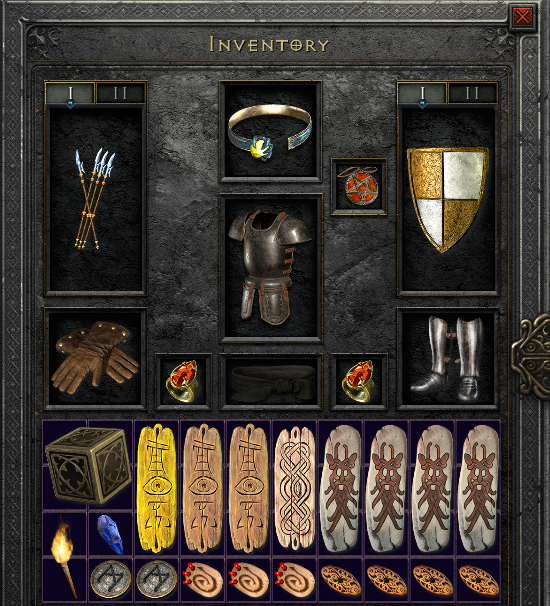Switch right weapon slot to tab II
The height and width of the screenshot is (606, 550).
472,93
